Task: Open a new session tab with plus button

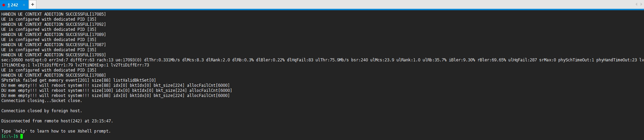Action: pyautogui.click(x=32, y=4)
